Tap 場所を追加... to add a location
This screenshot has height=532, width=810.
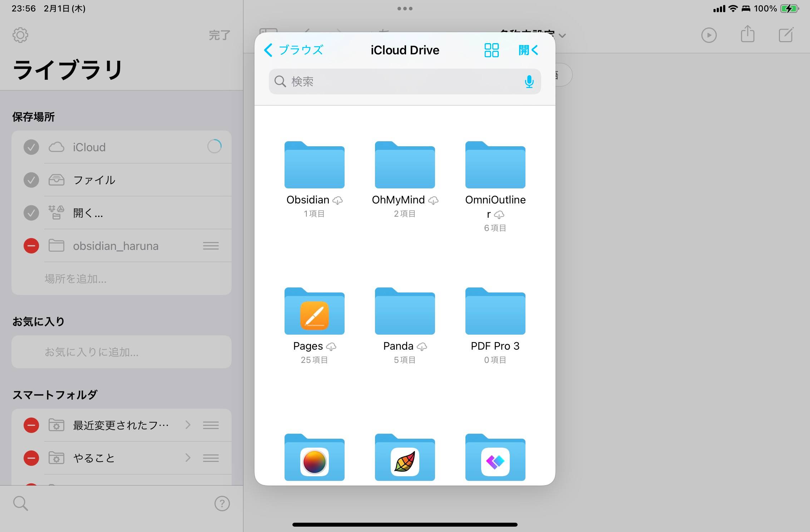point(75,279)
